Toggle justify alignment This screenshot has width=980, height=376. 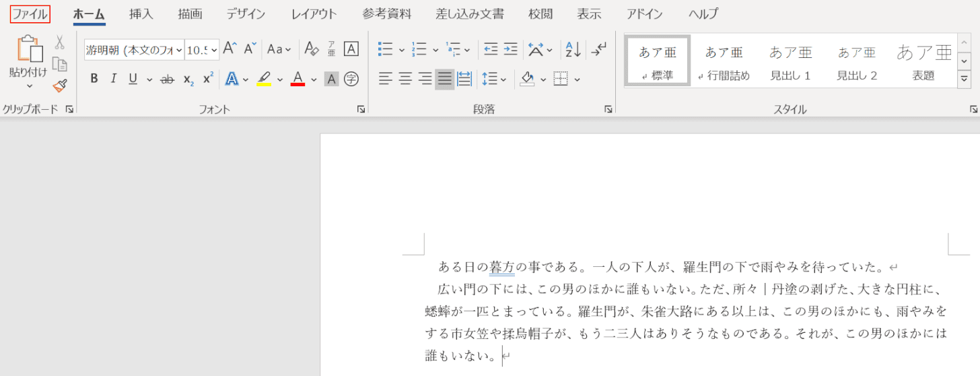445,79
